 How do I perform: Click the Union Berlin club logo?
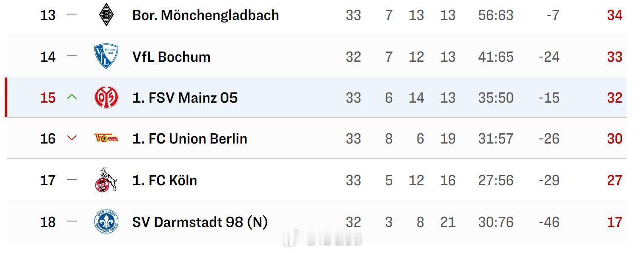106,138
